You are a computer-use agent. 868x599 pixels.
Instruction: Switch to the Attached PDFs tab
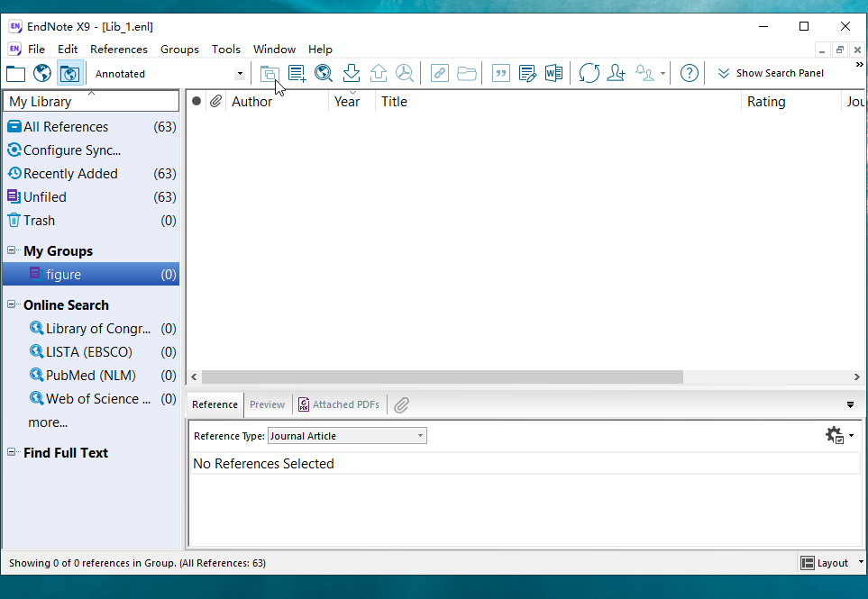(339, 404)
